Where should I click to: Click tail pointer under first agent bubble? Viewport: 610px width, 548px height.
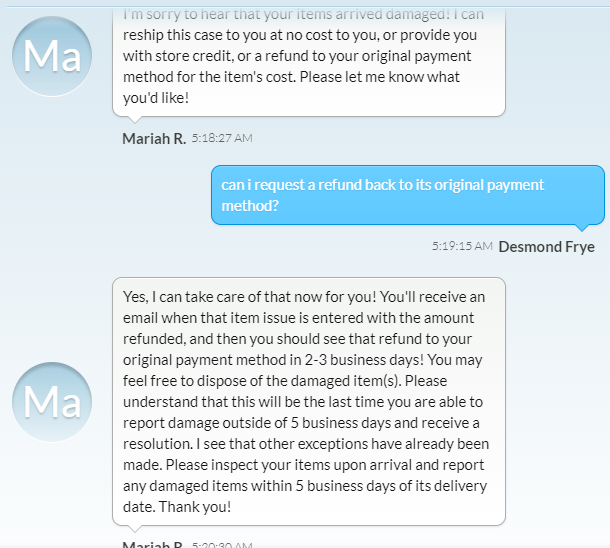click(x=135, y=119)
